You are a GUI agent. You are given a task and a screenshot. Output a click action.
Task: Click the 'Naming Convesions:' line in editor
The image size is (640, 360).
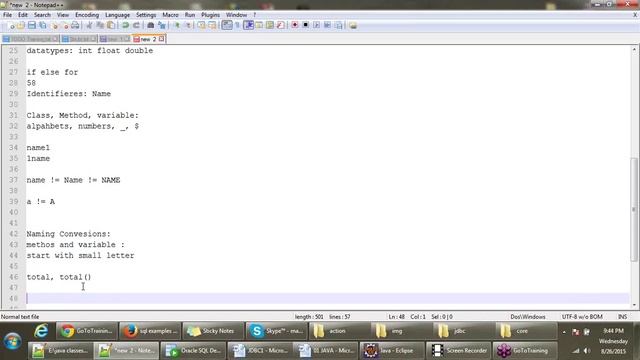(69, 234)
